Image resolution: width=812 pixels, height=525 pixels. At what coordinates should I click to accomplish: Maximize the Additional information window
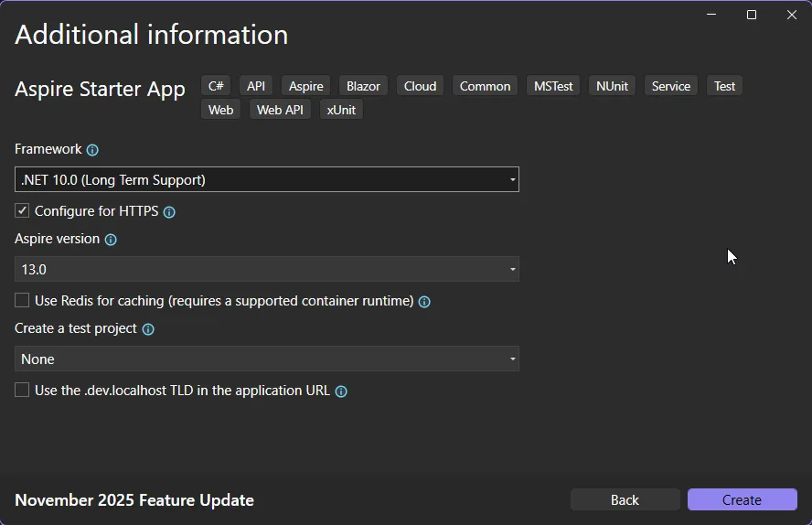point(752,15)
